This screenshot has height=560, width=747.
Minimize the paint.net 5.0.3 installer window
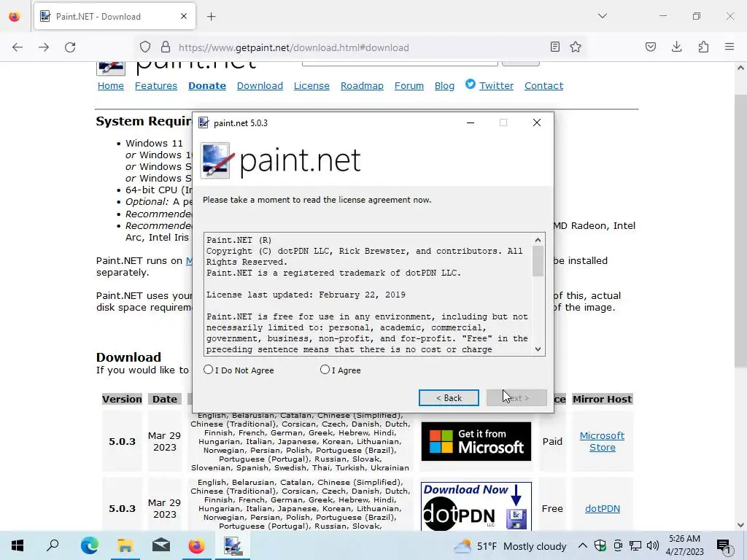tap(471, 122)
